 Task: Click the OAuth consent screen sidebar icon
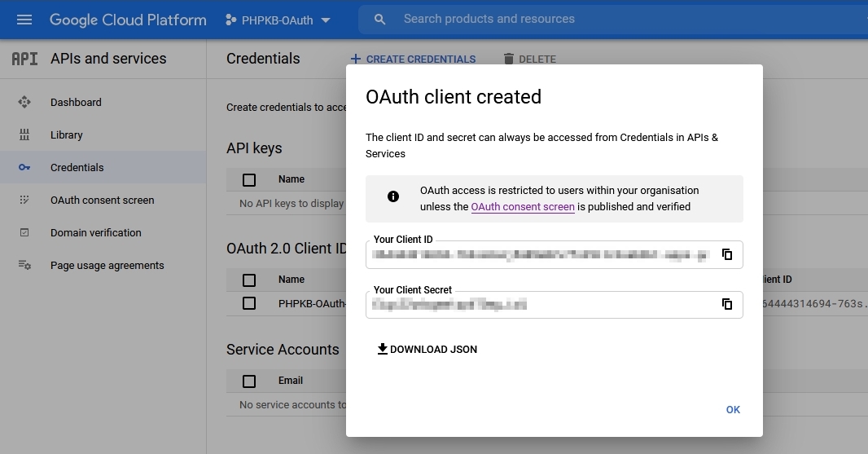point(24,200)
